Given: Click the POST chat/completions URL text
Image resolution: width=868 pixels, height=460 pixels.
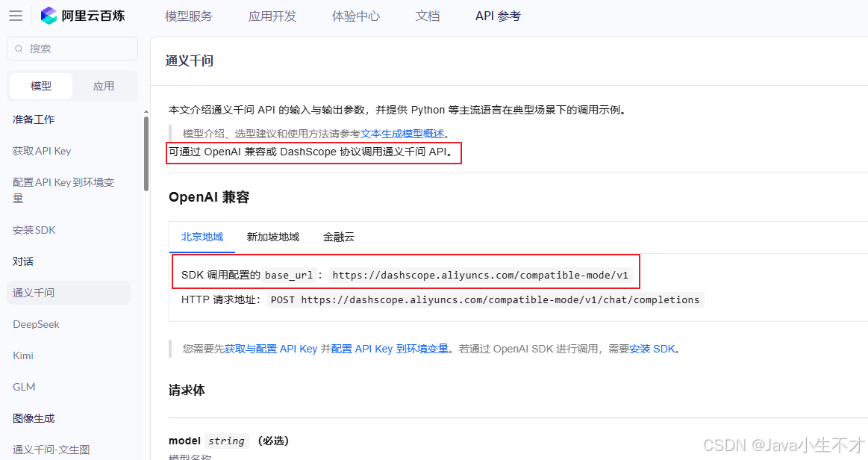Looking at the screenshot, I should point(485,300).
